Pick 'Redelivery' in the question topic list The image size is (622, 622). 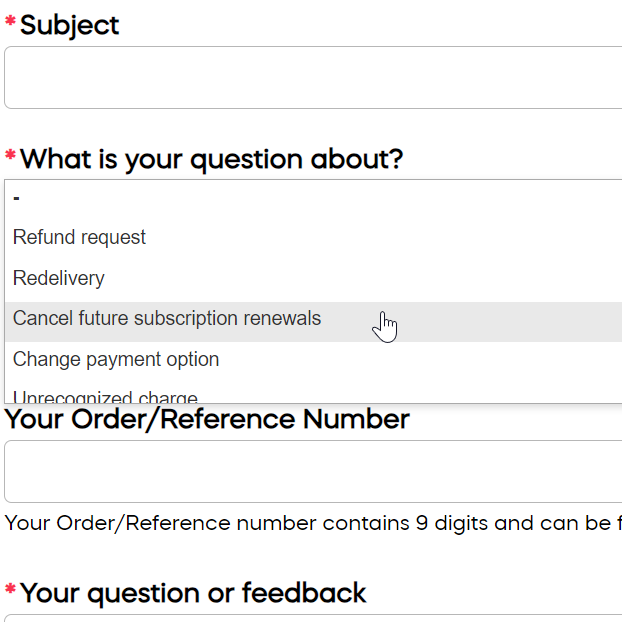pyautogui.click(x=313, y=278)
